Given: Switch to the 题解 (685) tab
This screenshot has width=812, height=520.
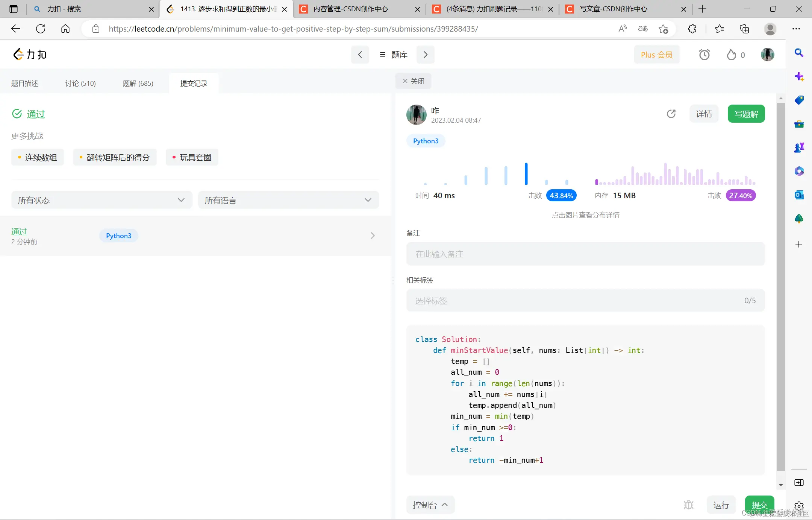Looking at the screenshot, I should coord(138,84).
